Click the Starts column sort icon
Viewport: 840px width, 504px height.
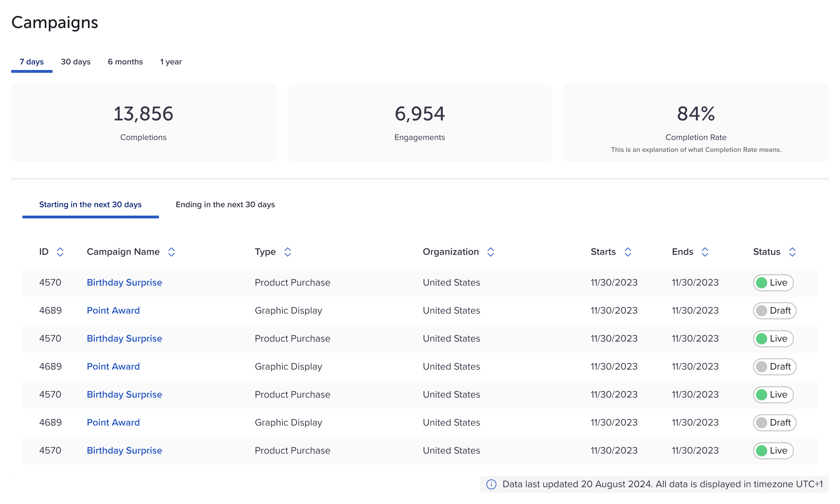[628, 252]
